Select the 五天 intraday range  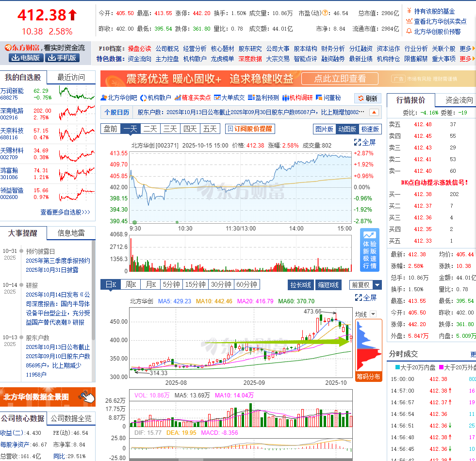(210, 129)
